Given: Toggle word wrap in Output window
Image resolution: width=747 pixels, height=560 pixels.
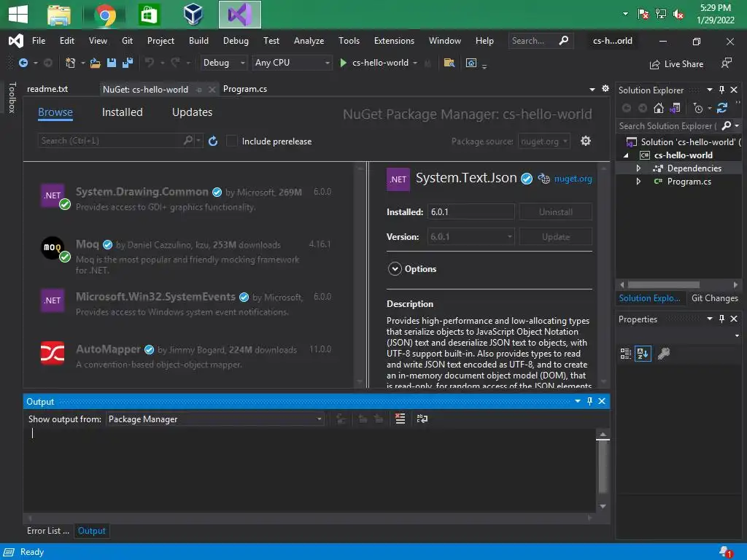Looking at the screenshot, I should [x=422, y=419].
